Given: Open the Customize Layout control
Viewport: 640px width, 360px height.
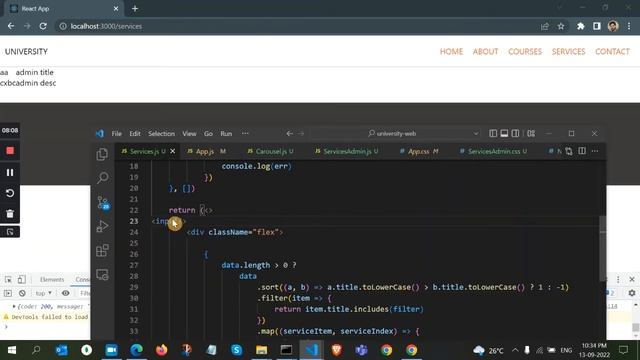Looking at the screenshot, I should (x=531, y=133).
